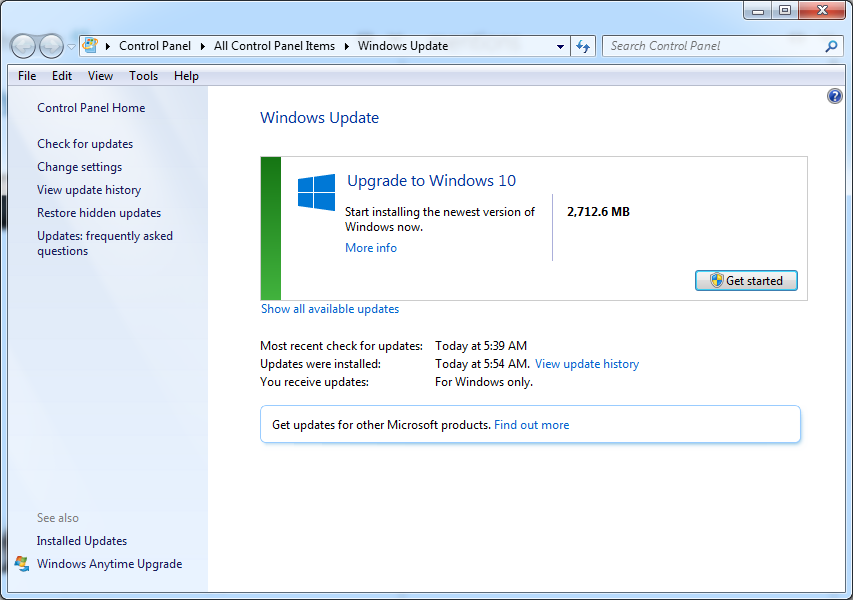The height and width of the screenshot is (600, 853).
Task: Click Check for updates link
Action: coord(85,144)
